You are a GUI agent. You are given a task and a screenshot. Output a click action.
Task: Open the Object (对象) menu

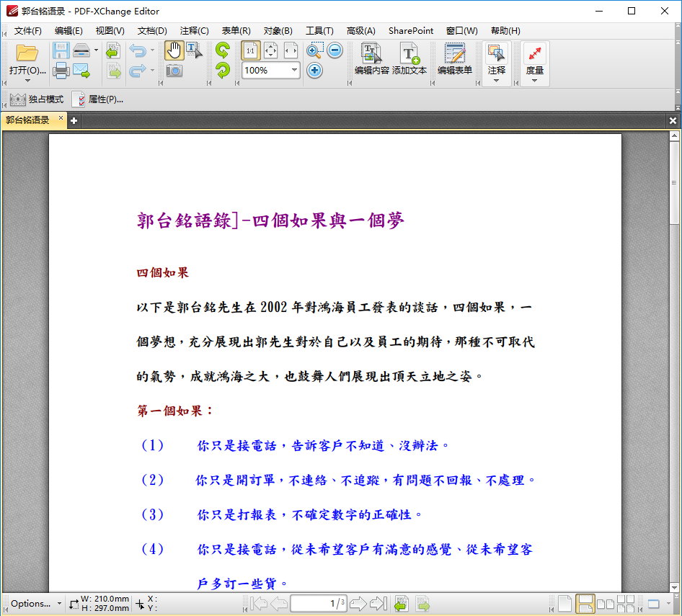(278, 31)
